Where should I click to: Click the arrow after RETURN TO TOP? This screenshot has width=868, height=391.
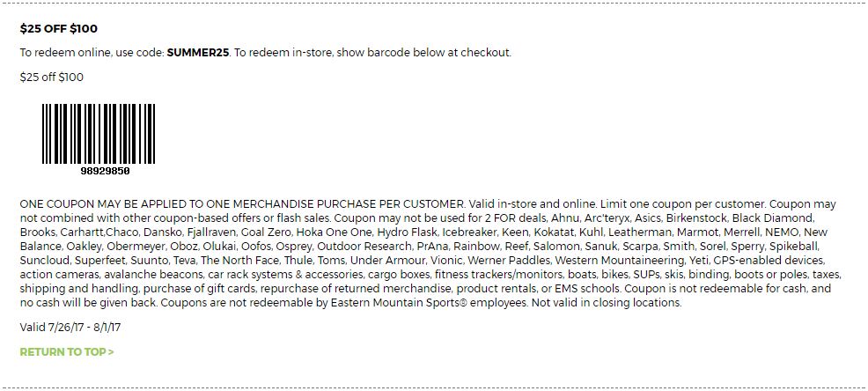[111, 351]
